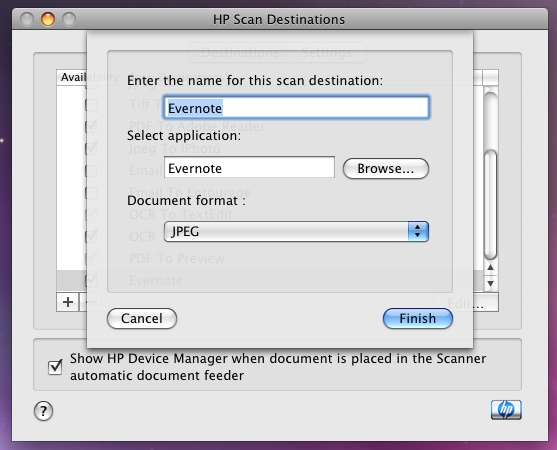
Task: Open help with the question mark button
Action: (x=43, y=411)
